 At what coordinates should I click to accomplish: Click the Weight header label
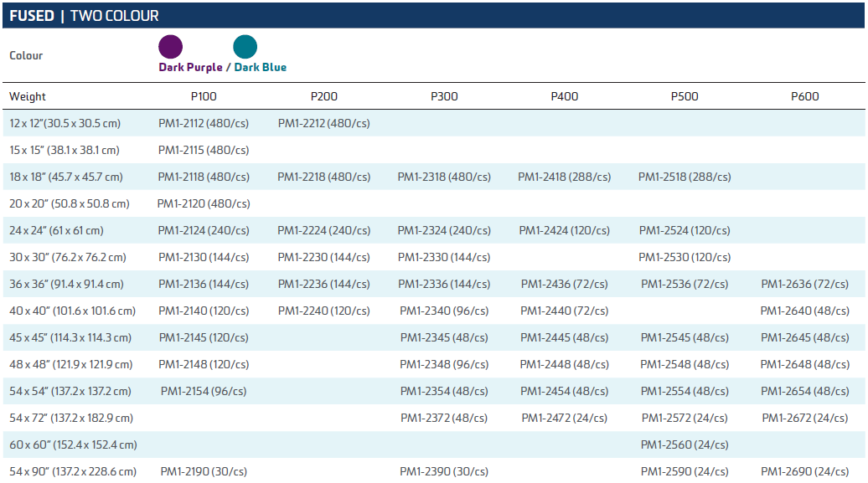pyautogui.click(x=28, y=96)
